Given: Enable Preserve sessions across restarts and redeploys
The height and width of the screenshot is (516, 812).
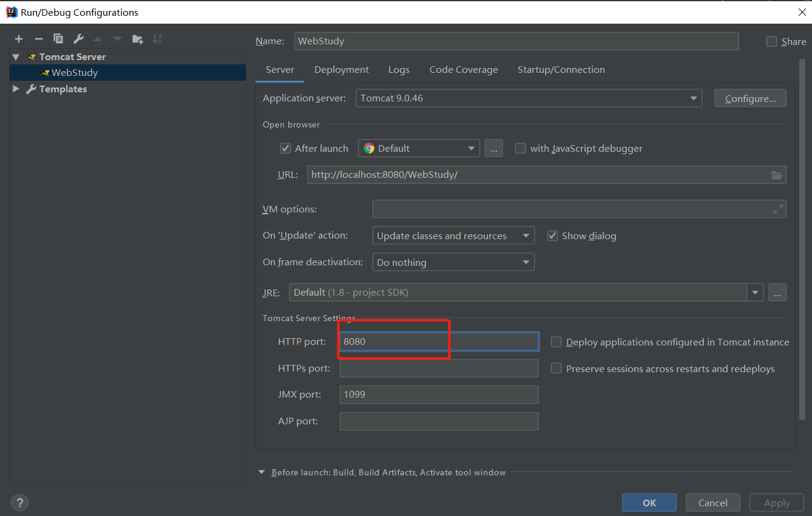Looking at the screenshot, I should 556,368.
